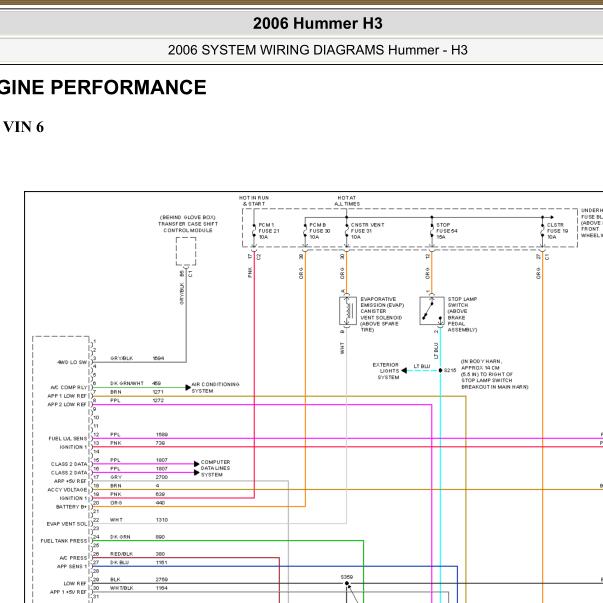Click the "LOW REF" label at pin 29
This screenshot has width=603, height=603.
pyautogui.click(x=75, y=583)
